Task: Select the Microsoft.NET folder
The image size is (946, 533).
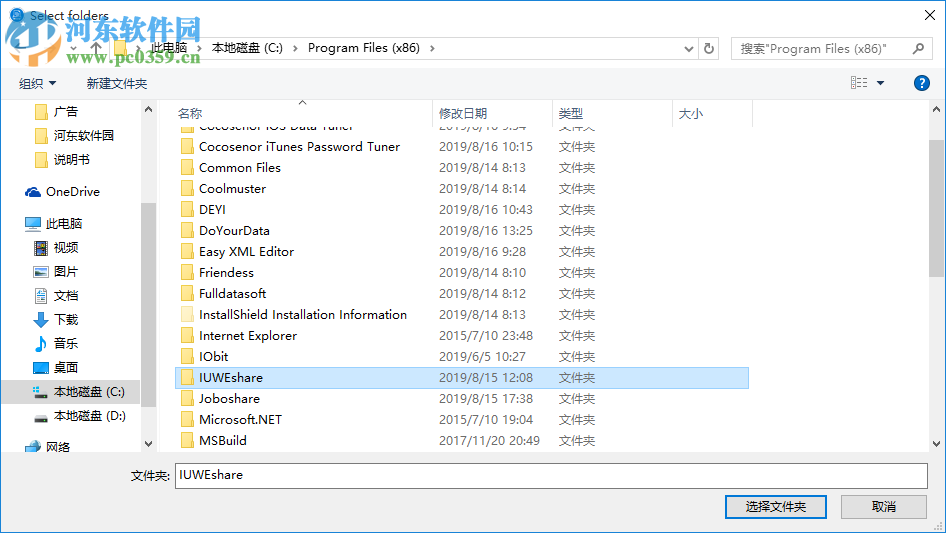Action: (x=240, y=420)
